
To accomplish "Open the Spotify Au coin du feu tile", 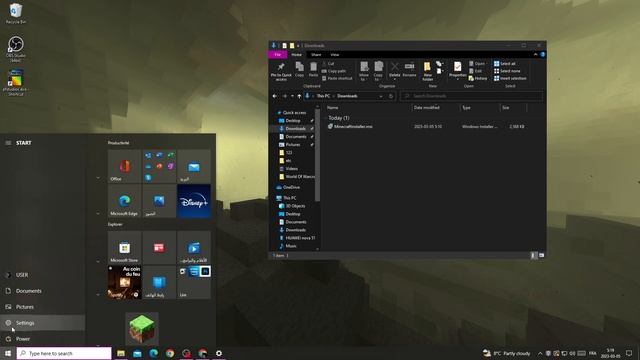I will pyautogui.click(x=124, y=282).
